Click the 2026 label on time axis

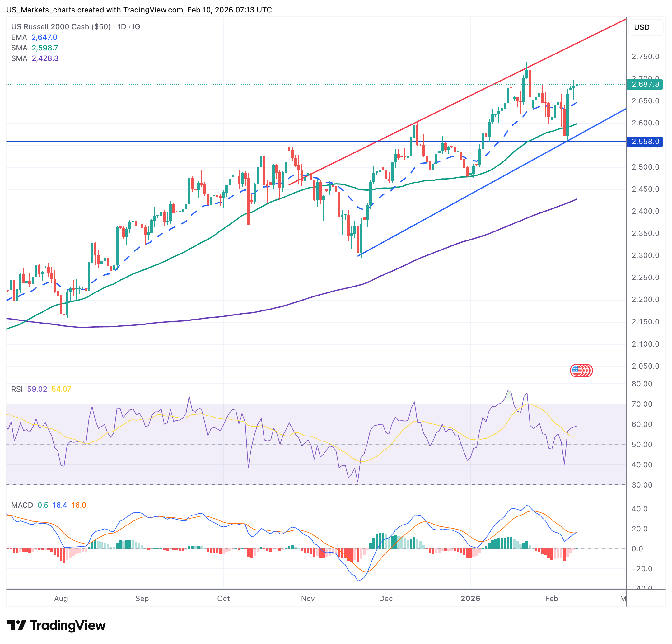(470, 598)
